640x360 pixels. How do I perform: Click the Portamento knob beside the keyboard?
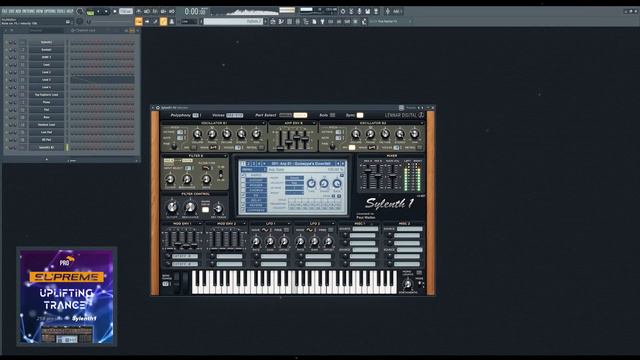(x=408, y=284)
